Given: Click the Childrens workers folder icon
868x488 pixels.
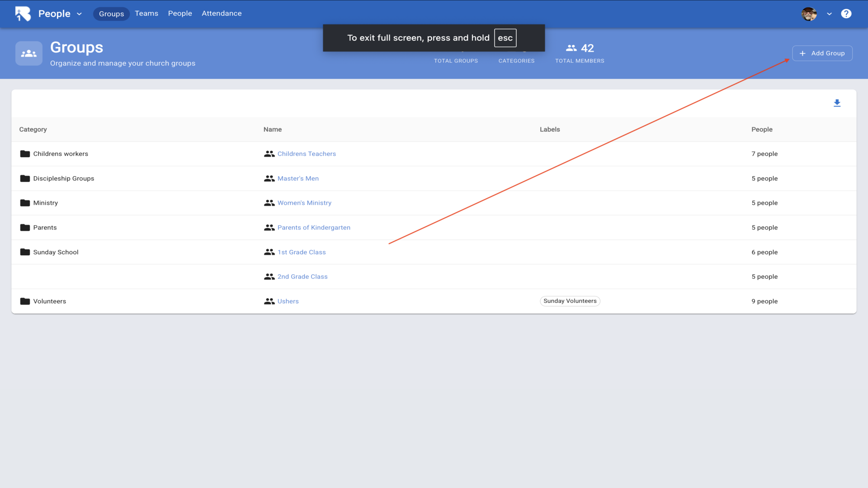Looking at the screenshot, I should coord(25,154).
